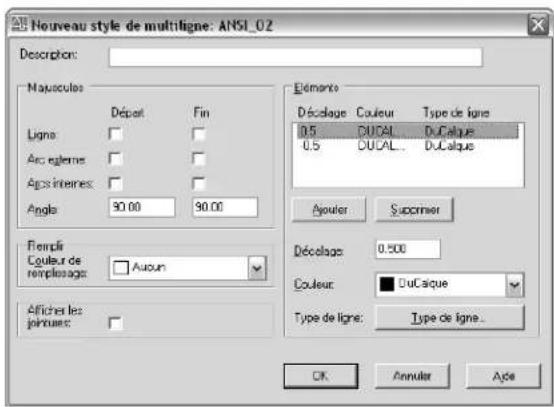554x407 pixels.
Task: Close the Nouveau style de multiligne dialog
Action: (538, 25)
